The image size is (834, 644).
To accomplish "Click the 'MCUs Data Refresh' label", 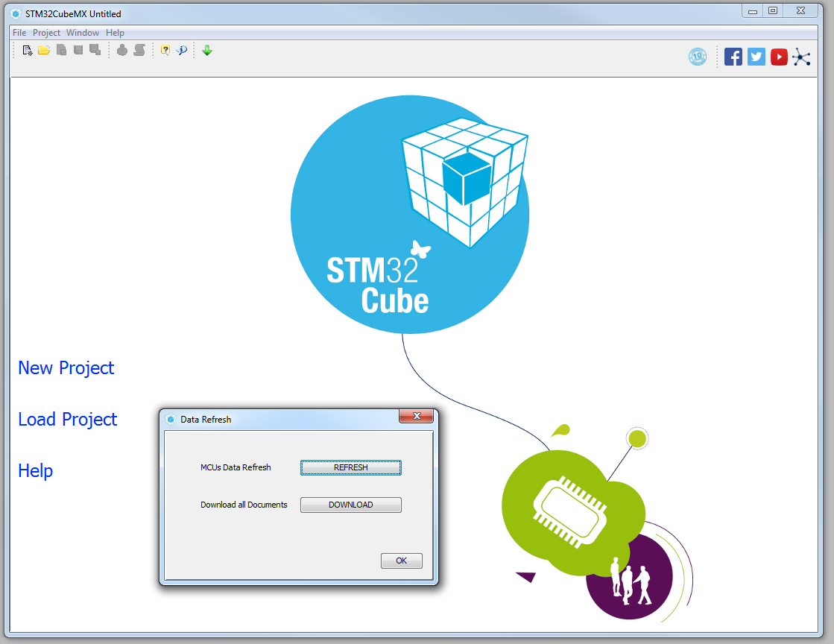I will 236,467.
